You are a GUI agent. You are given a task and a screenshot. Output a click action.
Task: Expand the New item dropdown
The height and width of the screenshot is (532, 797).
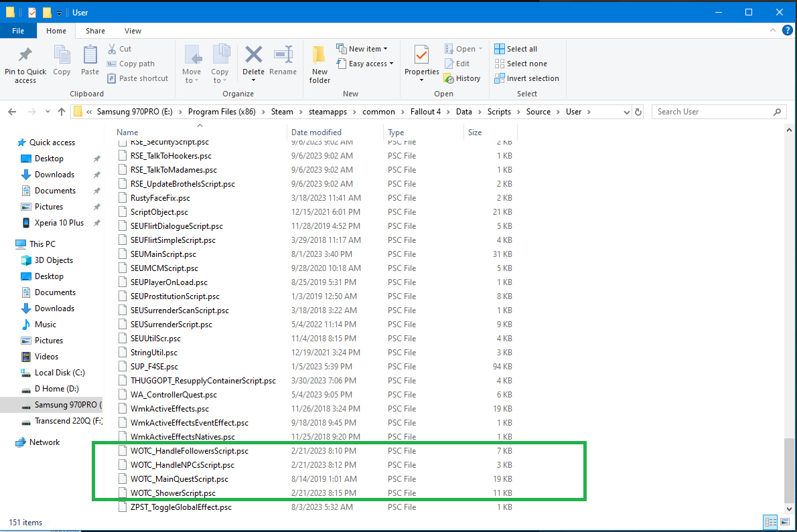[362, 49]
